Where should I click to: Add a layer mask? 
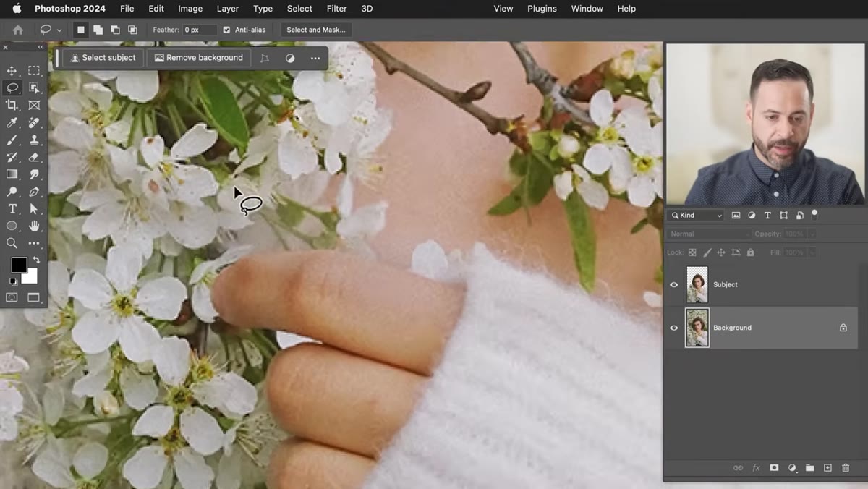point(774,468)
